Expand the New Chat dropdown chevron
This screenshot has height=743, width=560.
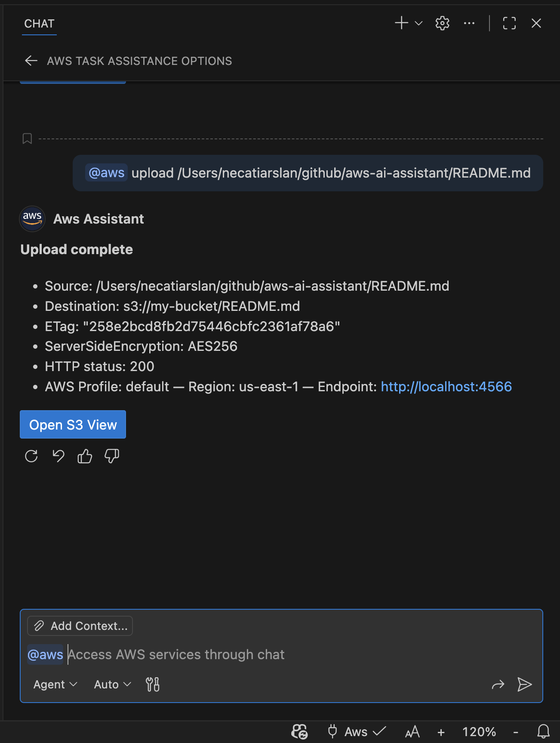pos(418,23)
